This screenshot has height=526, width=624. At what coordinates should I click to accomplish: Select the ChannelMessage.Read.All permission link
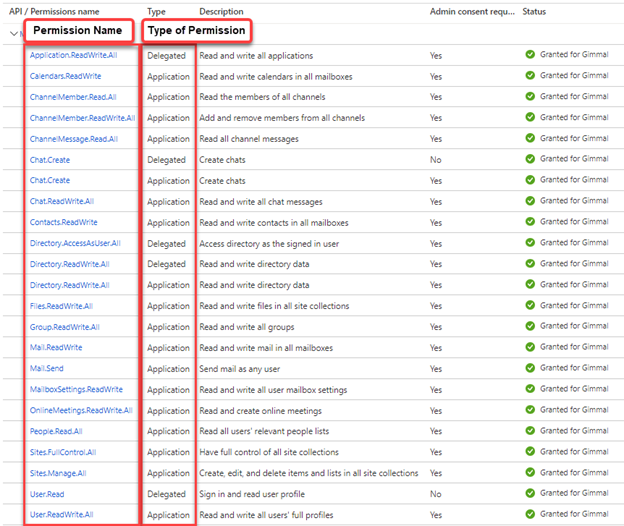click(x=73, y=139)
